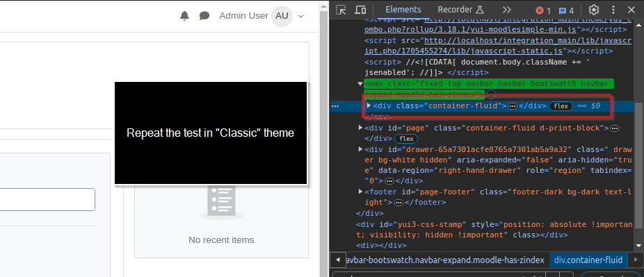The height and width of the screenshot is (277, 644).
Task: Click the No recent items text
Action: (221, 240)
